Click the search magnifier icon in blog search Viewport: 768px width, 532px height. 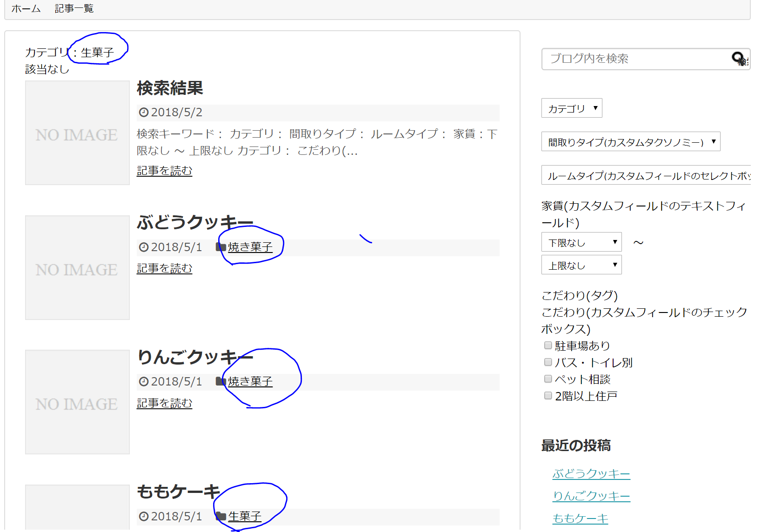(x=738, y=58)
